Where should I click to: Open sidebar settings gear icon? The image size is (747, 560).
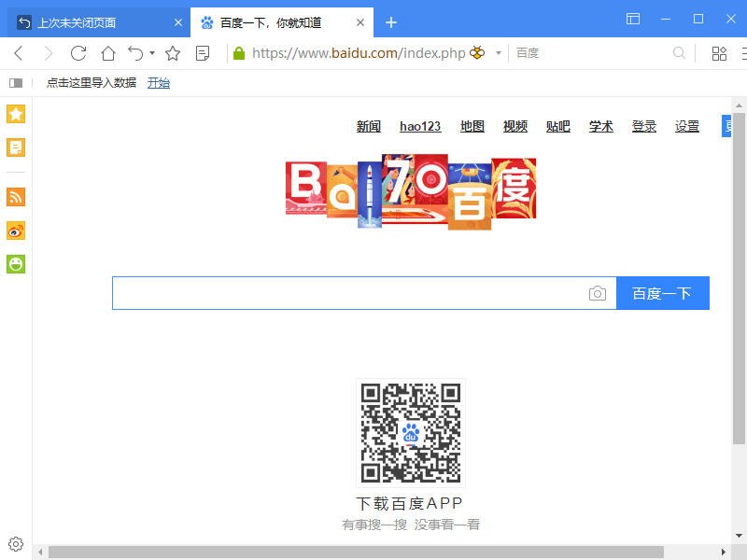[x=16, y=544]
